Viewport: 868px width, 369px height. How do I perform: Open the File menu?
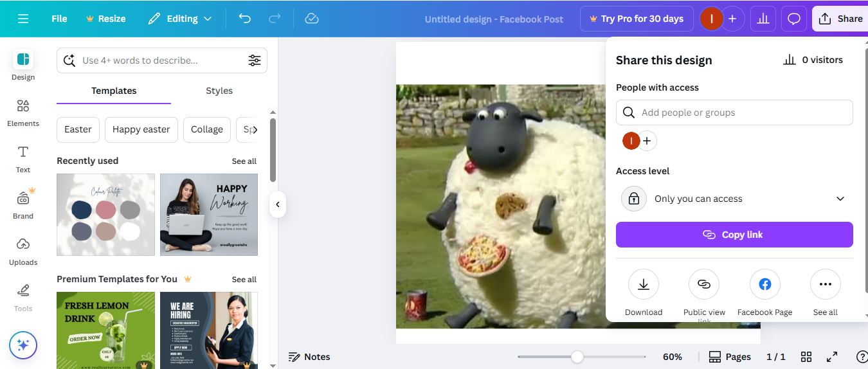click(x=59, y=19)
